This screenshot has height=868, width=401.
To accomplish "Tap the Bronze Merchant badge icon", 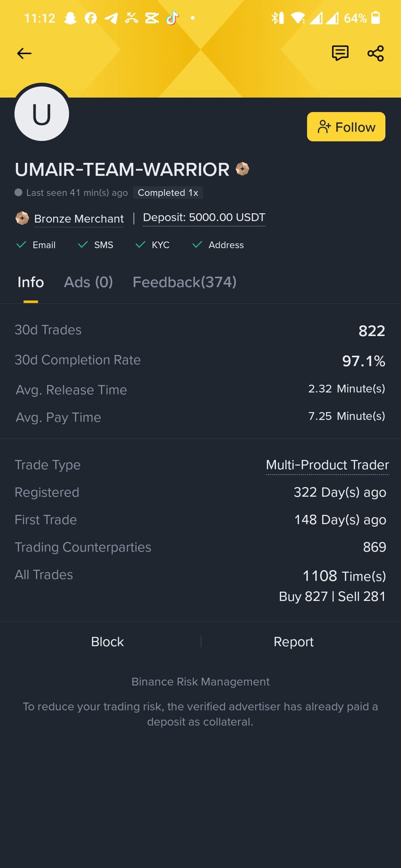I will click(x=22, y=218).
